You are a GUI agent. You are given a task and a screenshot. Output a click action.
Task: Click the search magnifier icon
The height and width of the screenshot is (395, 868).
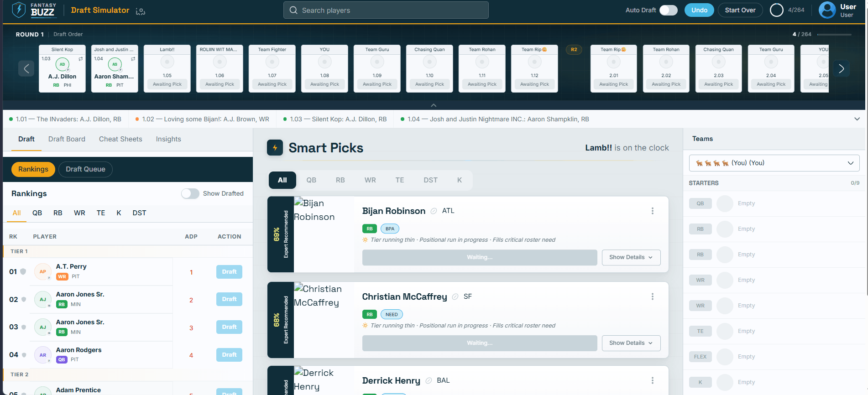(x=293, y=10)
